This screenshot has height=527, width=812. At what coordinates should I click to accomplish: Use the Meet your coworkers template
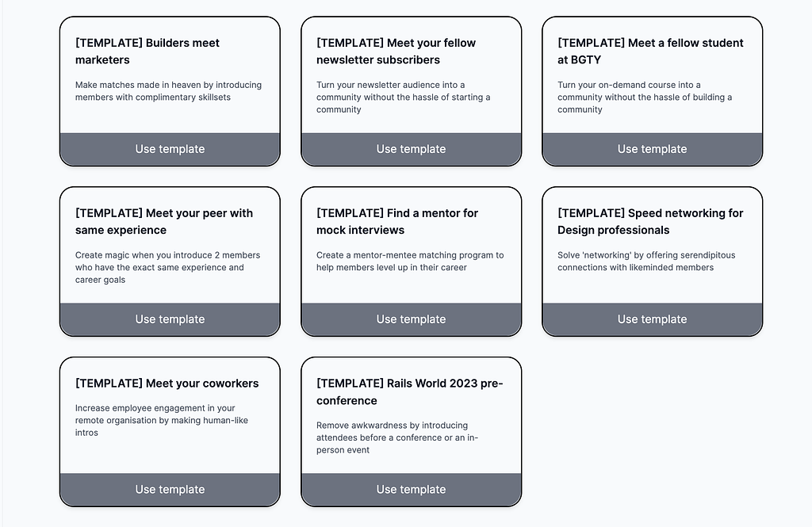click(x=170, y=490)
